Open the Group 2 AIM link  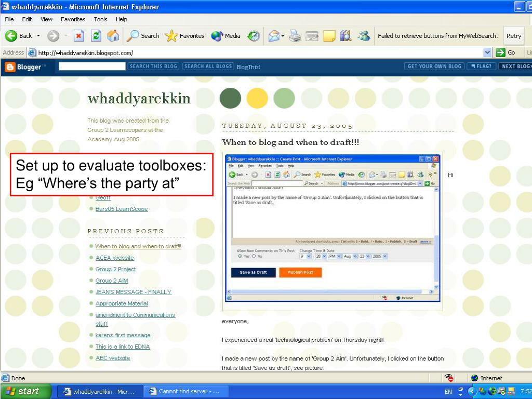[x=112, y=281]
